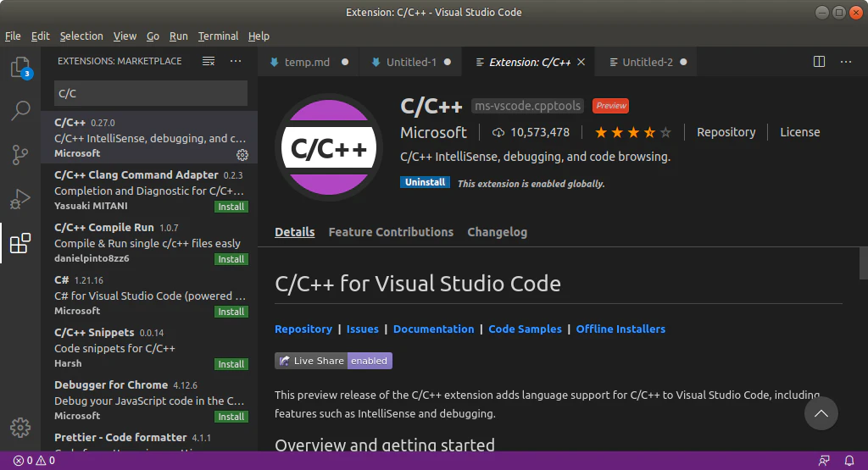Image resolution: width=868 pixels, height=470 pixels.
Task: Click the star rating of C/C++ extension
Action: (x=632, y=132)
